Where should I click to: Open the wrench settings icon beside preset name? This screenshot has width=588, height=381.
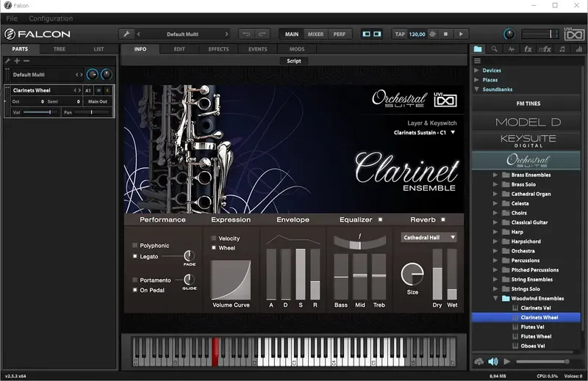click(126, 34)
